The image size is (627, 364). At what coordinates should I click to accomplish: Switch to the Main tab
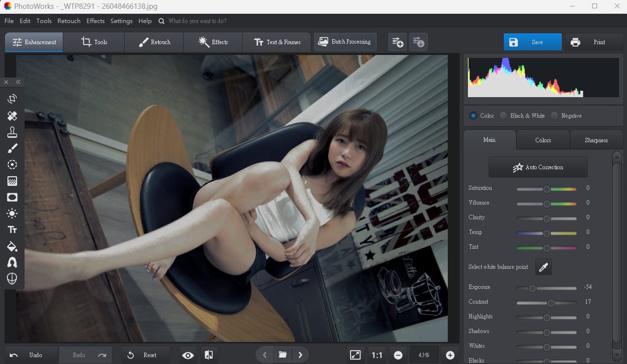[490, 140]
